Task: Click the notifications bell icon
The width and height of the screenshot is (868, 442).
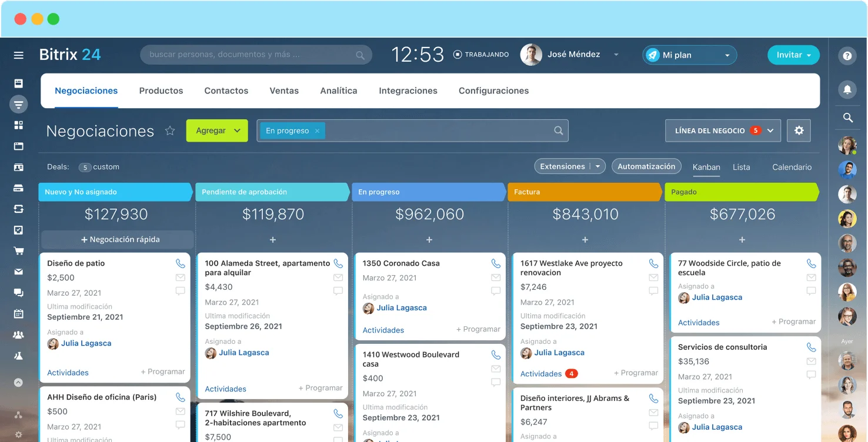Action: pyautogui.click(x=847, y=89)
